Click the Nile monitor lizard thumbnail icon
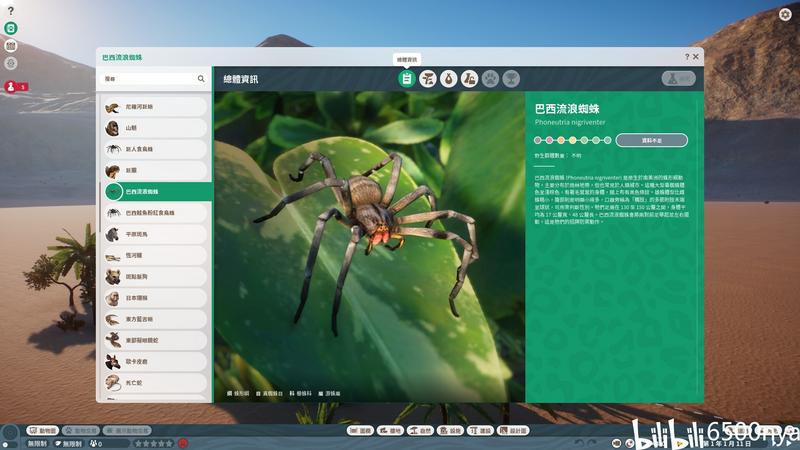The height and width of the screenshot is (450, 800). [x=112, y=107]
